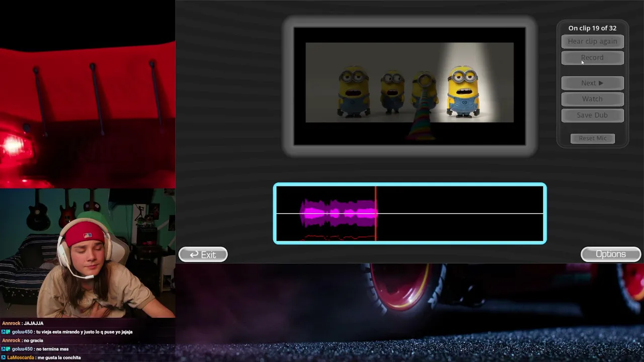Click goluu450's 'no termina mas' message
Viewport: 644px width, 362px height.
35,349
